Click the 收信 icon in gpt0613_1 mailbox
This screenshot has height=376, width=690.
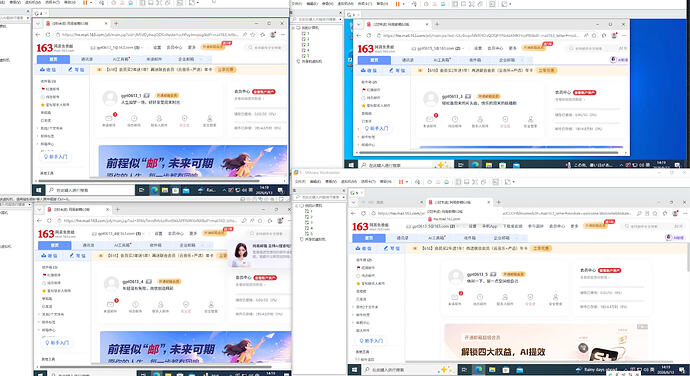[48, 70]
